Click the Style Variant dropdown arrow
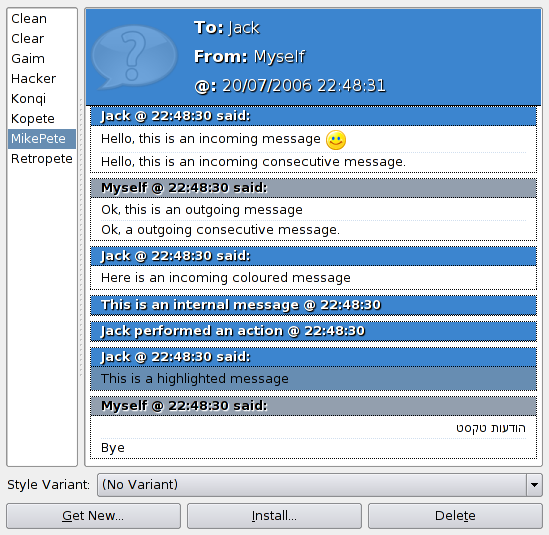 pyautogui.click(x=534, y=485)
